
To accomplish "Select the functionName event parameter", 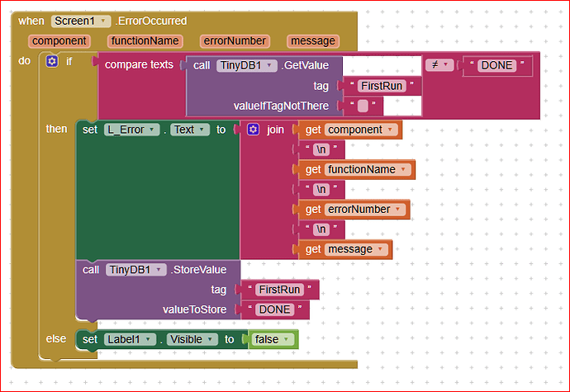I will point(143,40).
